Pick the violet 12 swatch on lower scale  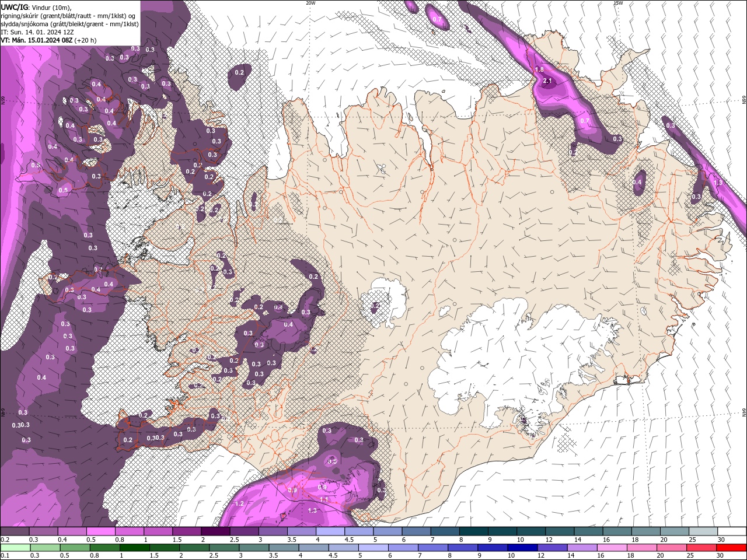(x=552, y=548)
